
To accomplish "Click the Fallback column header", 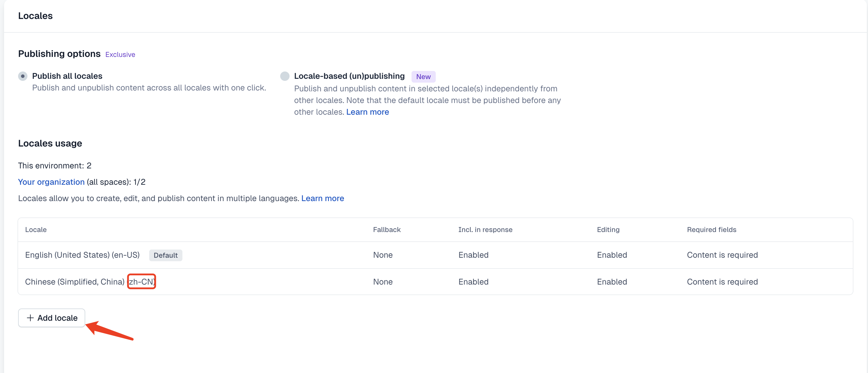I will pos(386,229).
